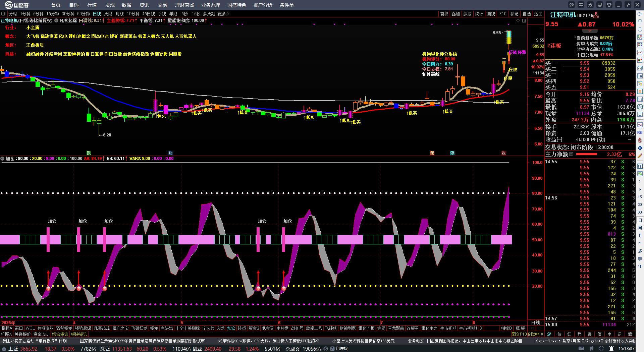Toggle the 侧边栏 sidebar visibility
The height and width of the screenshot is (352, 644).
(536, 334)
